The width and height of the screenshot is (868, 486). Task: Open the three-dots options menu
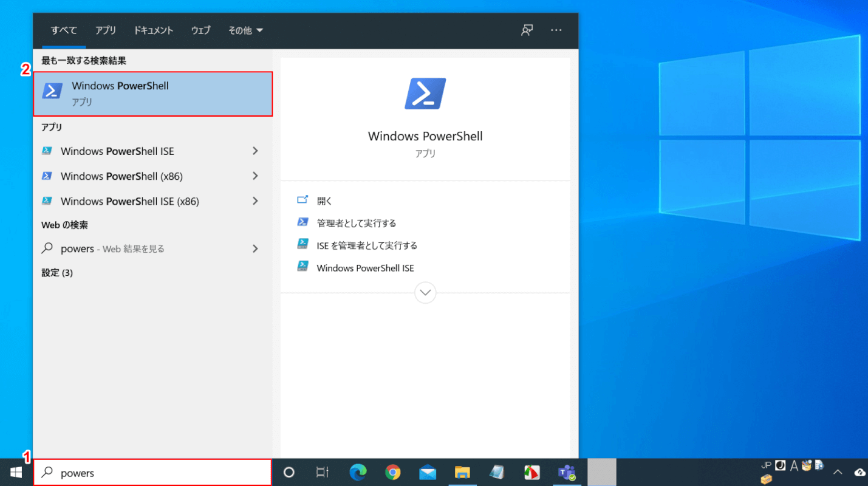556,30
